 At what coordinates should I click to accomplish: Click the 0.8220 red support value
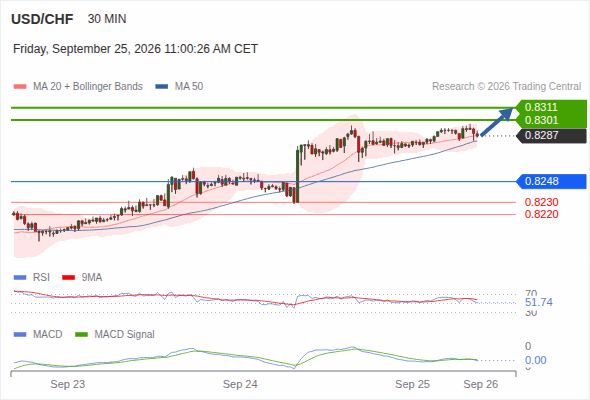tap(541, 214)
